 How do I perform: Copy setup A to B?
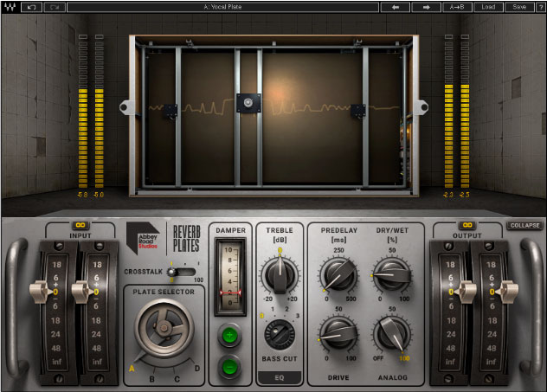coord(457,7)
